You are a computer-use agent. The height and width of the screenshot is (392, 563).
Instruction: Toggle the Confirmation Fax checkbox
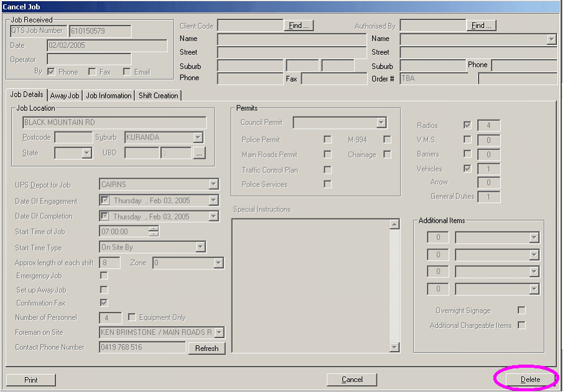104,303
